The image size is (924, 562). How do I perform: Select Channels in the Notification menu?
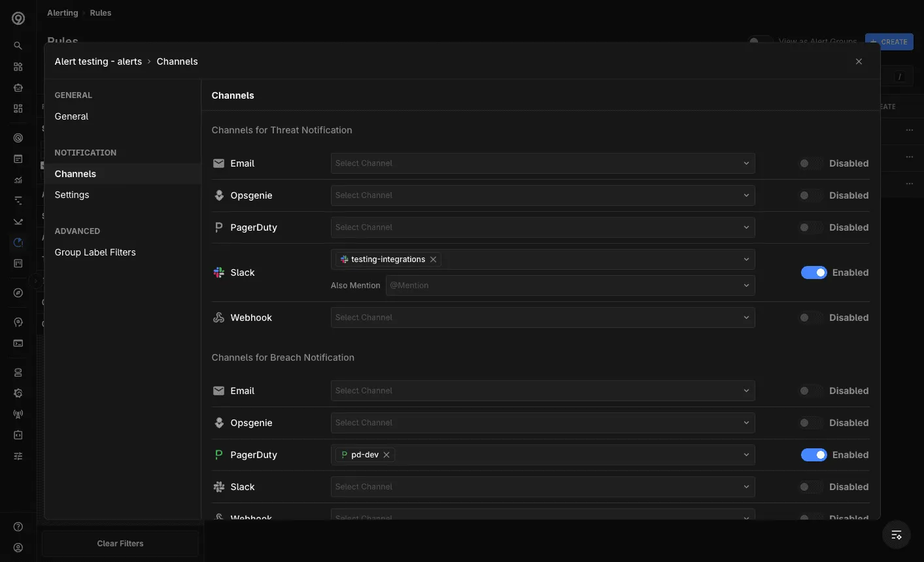click(123, 174)
